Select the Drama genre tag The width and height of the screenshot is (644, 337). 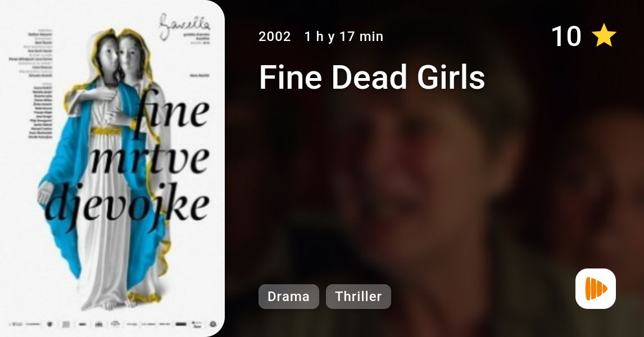(x=289, y=297)
